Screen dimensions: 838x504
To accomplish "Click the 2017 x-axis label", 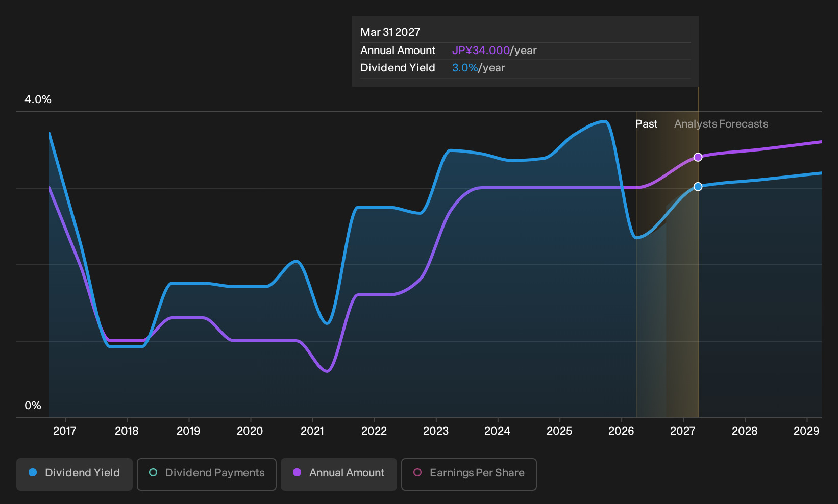I will coord(65,431).
